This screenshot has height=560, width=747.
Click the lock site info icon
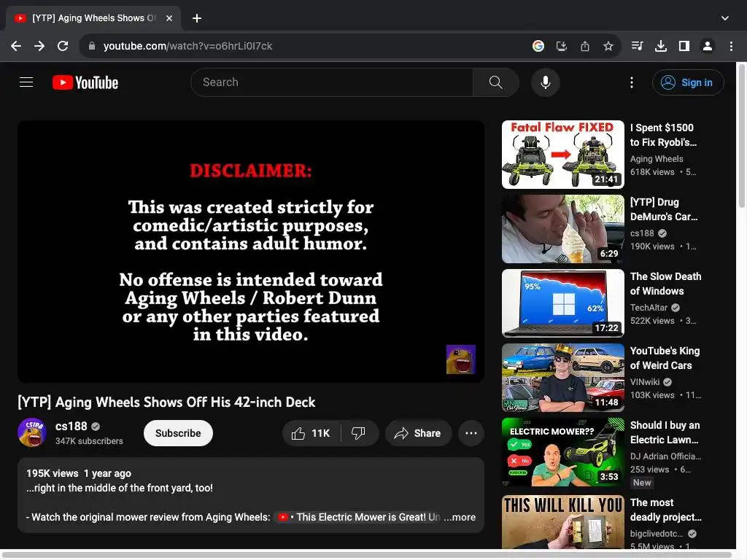point(92,46)
